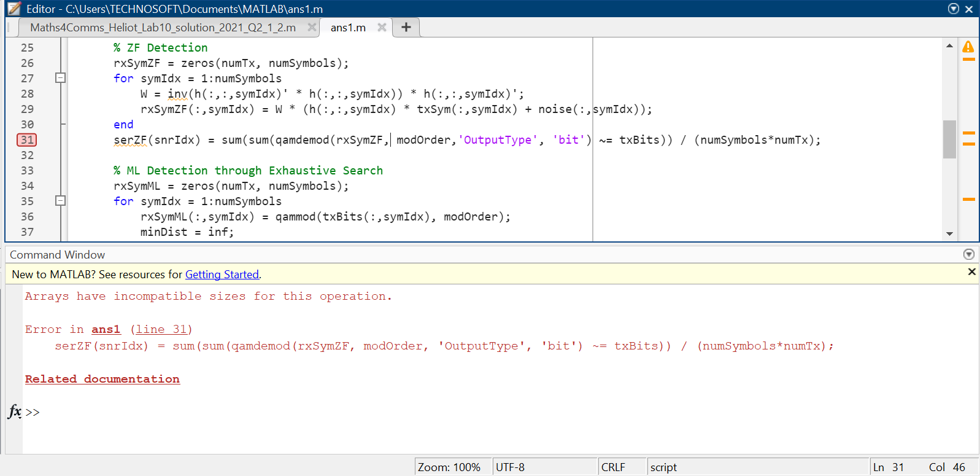980x476 pixels.
Task: Open Command Window actions dropdown
Action: point(969,254)
